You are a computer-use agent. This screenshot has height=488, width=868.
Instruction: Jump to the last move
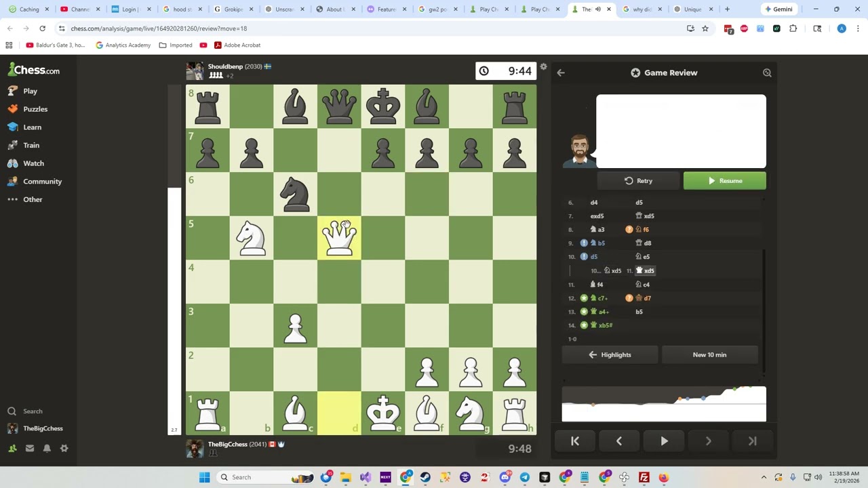coord(753,441)
